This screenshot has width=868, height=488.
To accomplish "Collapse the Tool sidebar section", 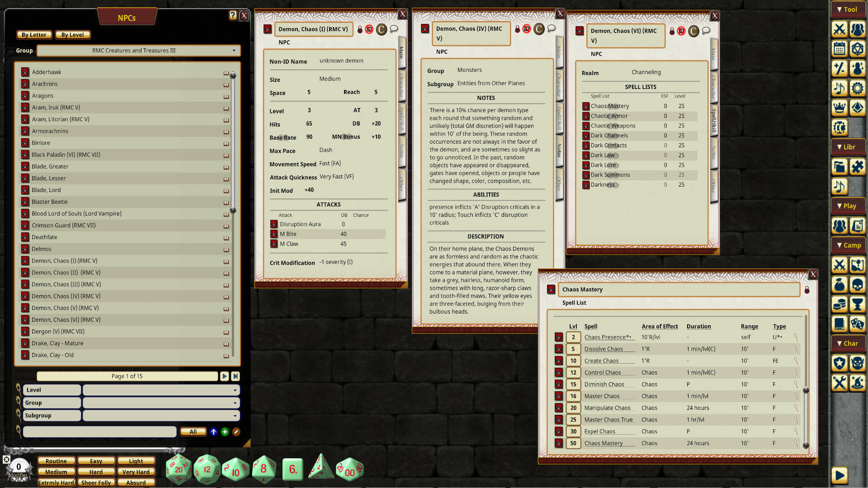I will 848,9.
